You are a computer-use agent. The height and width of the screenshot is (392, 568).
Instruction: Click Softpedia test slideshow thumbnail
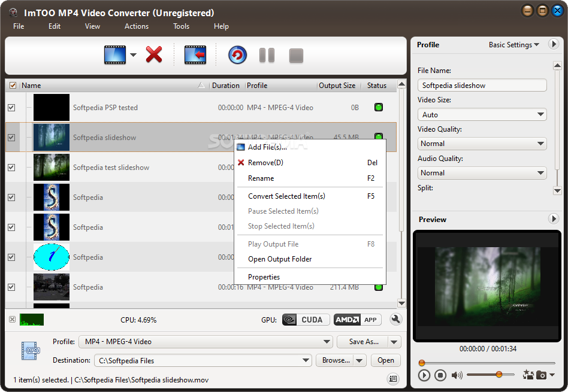pos(52,167)
